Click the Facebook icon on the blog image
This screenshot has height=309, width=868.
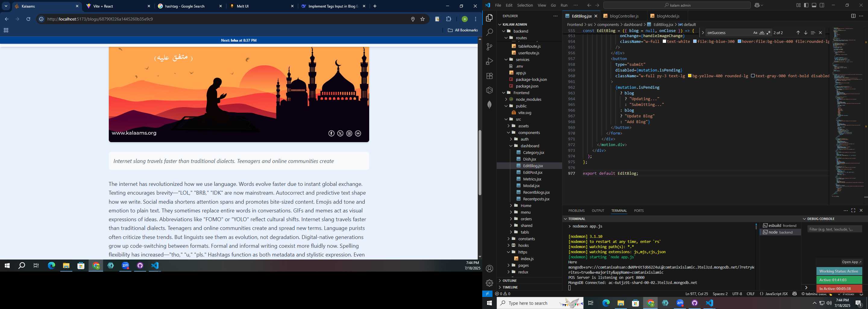point(331,134)
